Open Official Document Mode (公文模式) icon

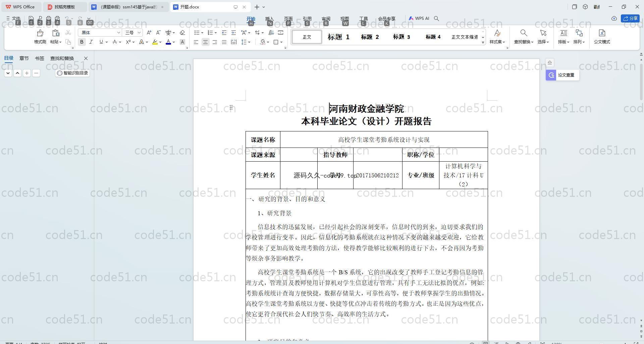coord(602,33)
